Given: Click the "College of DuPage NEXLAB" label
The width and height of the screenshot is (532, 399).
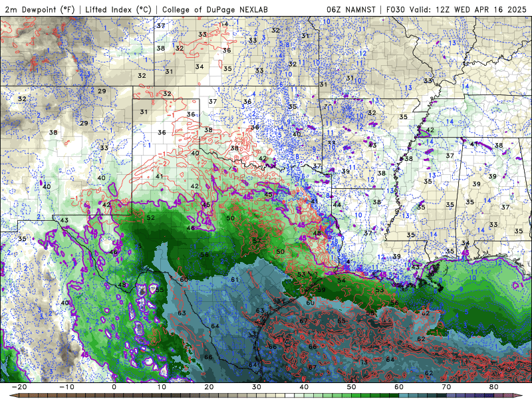Looking at the screenshot, I should 215,9.
